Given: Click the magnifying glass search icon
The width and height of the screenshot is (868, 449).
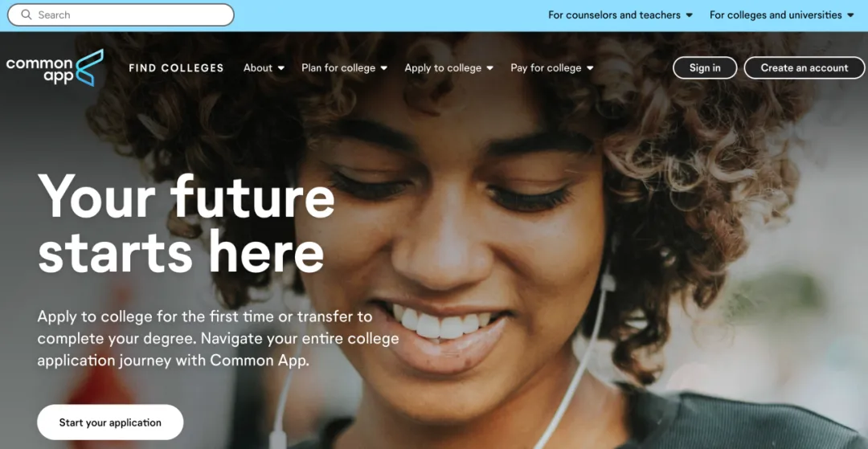Looking at the screenshot, I should tap(26, 15).
